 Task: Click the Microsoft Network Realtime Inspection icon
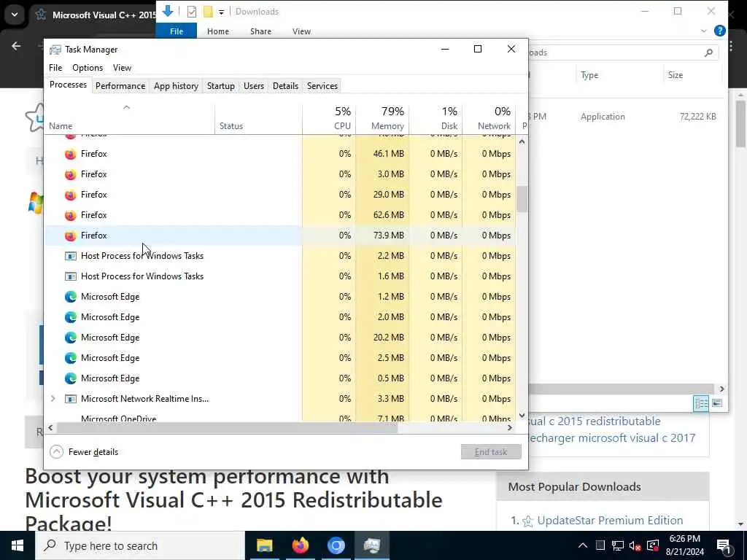click(x=71, y=399)
